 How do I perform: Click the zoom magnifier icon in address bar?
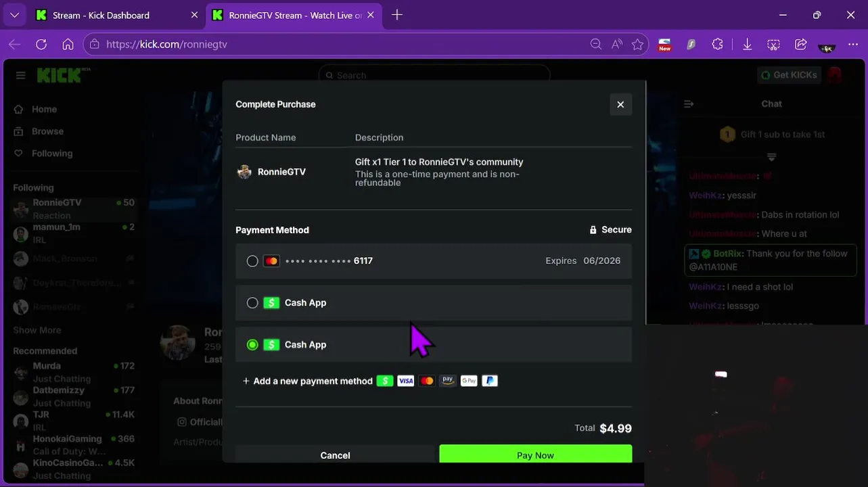click(x=595, y=44)
